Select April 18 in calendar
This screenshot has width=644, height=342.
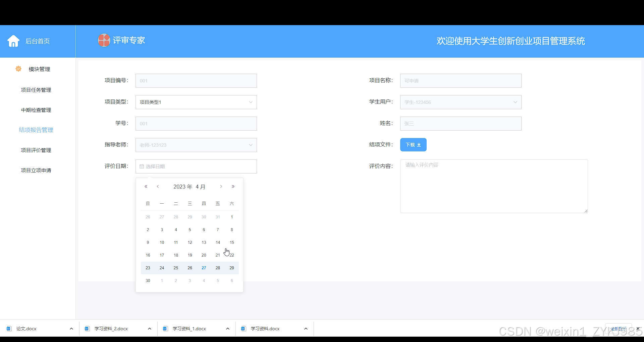click(176, 255)
